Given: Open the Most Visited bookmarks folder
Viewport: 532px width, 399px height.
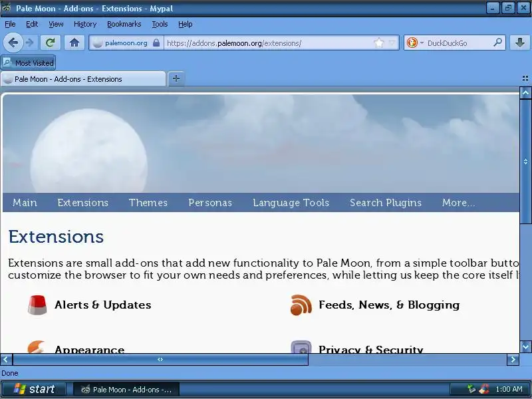Looking at the screenshot, I should (x=28, y=63).
